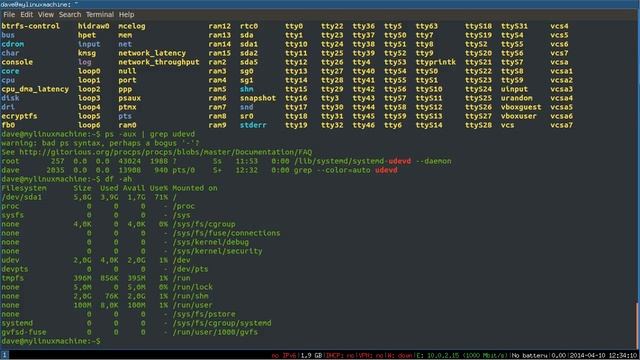Click the 'vboxguest' device entry
The height and width of the screenshot is (360, 640).
pyautogui.click(x=521, y=107)
